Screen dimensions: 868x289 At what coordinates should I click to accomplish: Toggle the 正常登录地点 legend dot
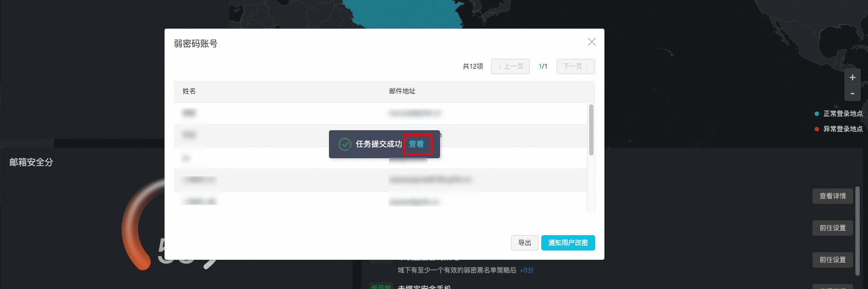tap(817, 114)
